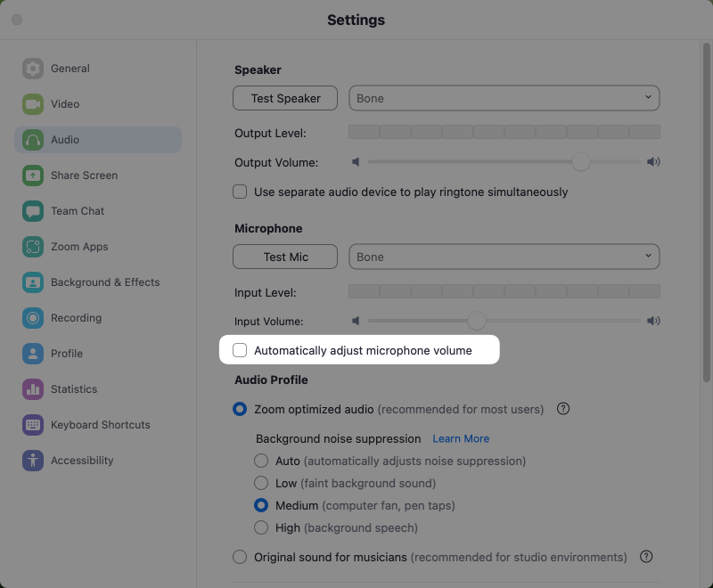Image resolution: width=713 pixels, height=588 pixels.
Task: Enable automatically adjust microphone volume
Action: [x=240, y=350]
